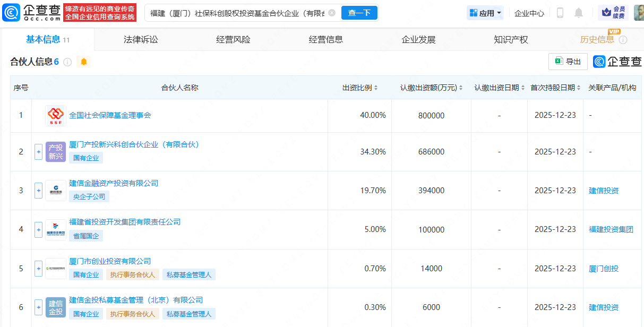Screen dimensions: 644x327
Task: Clear the search box with X icon
Action: [x=331, y=13]
